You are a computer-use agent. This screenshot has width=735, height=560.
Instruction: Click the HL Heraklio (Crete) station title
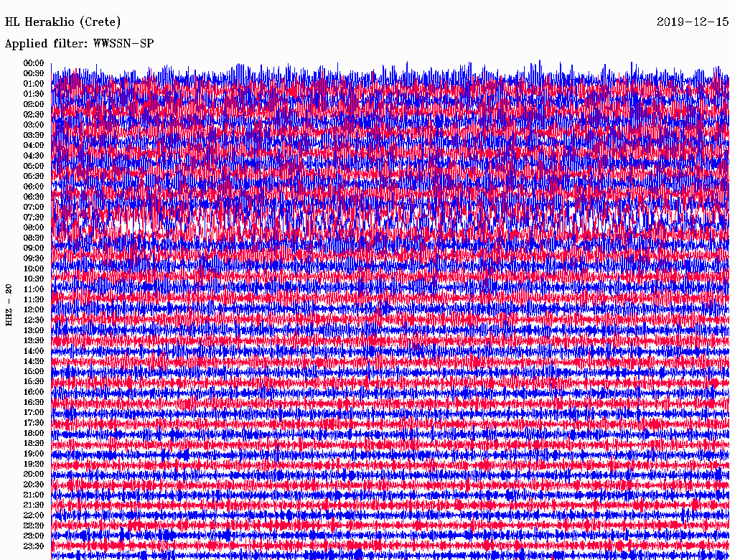point(63,22)
